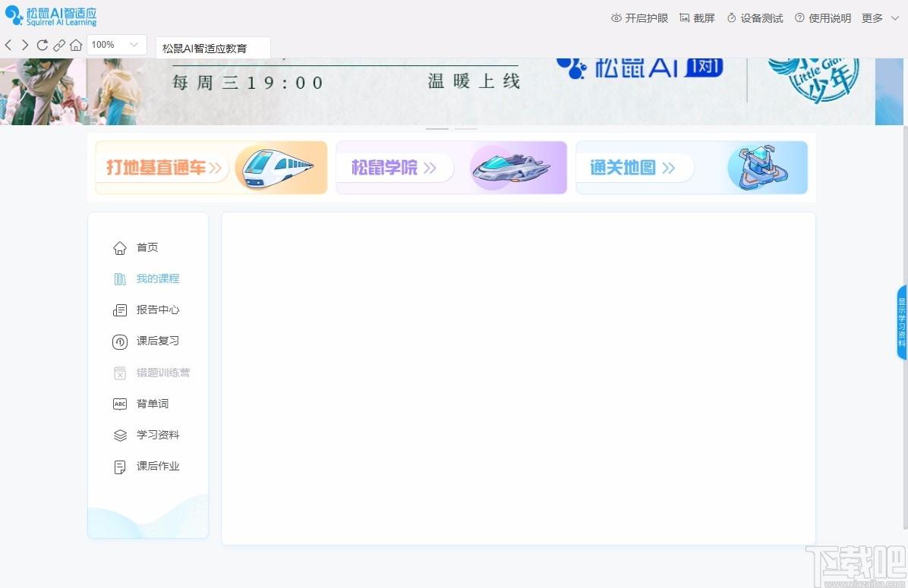The height and width of the screenshot is (588, 908).
Task: Go back with the left arrow icon
Action: 8,45
